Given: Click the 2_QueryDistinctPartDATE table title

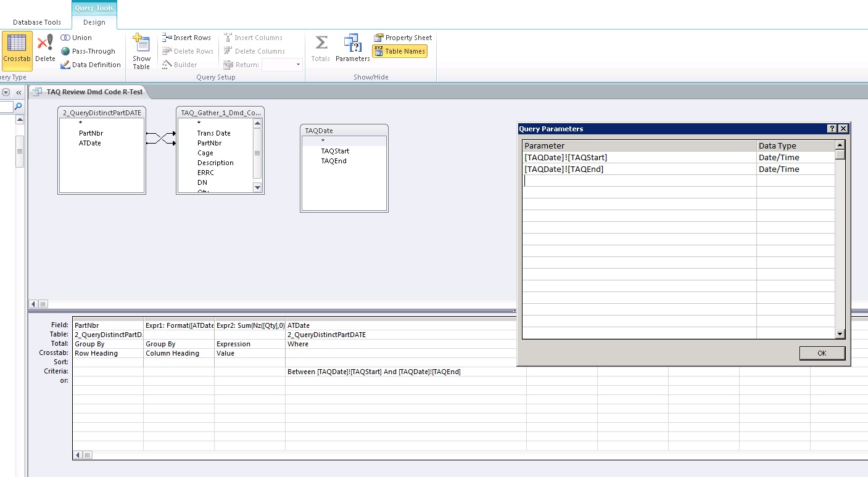Looking at the screenshot, I should tap(102, 113).
